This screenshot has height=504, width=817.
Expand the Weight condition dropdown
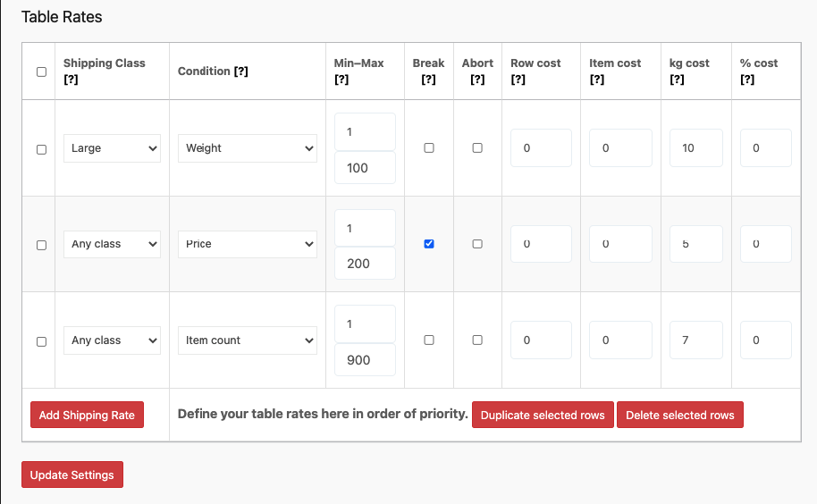pos(247,148)
